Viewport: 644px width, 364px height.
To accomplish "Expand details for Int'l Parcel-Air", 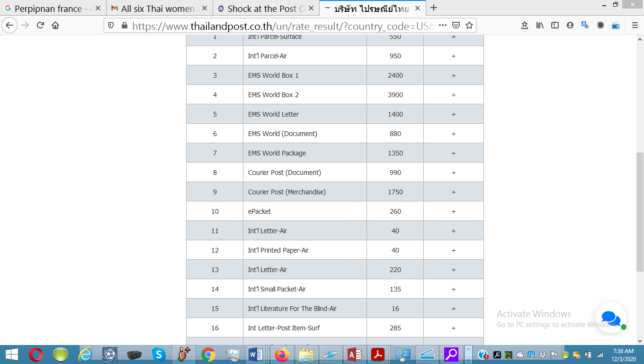I will click(453, 56).
